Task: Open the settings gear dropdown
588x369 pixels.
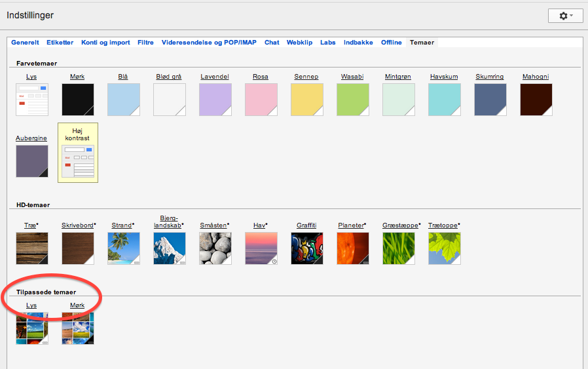Action: pyautogui.click(x=564, y=16)
